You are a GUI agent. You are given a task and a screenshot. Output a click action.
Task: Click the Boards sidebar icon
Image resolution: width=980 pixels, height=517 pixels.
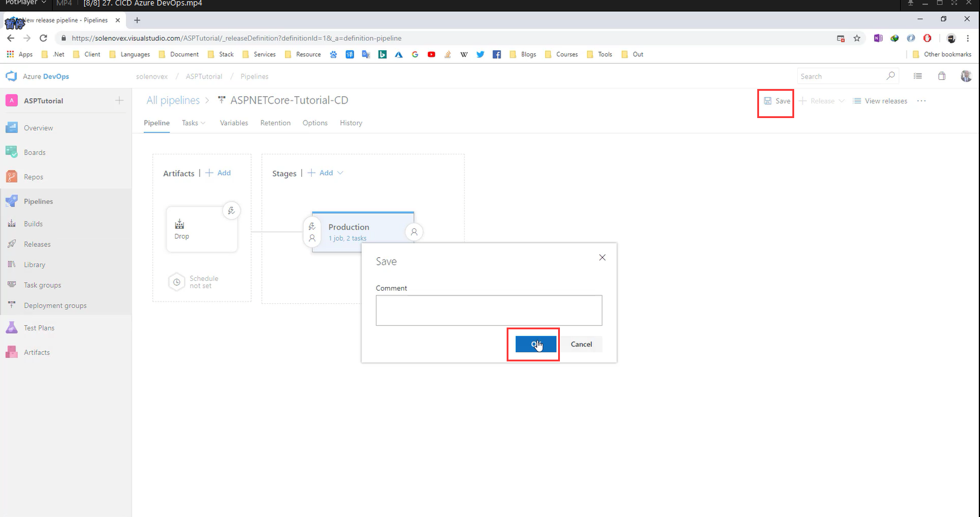tap(12, 153)
